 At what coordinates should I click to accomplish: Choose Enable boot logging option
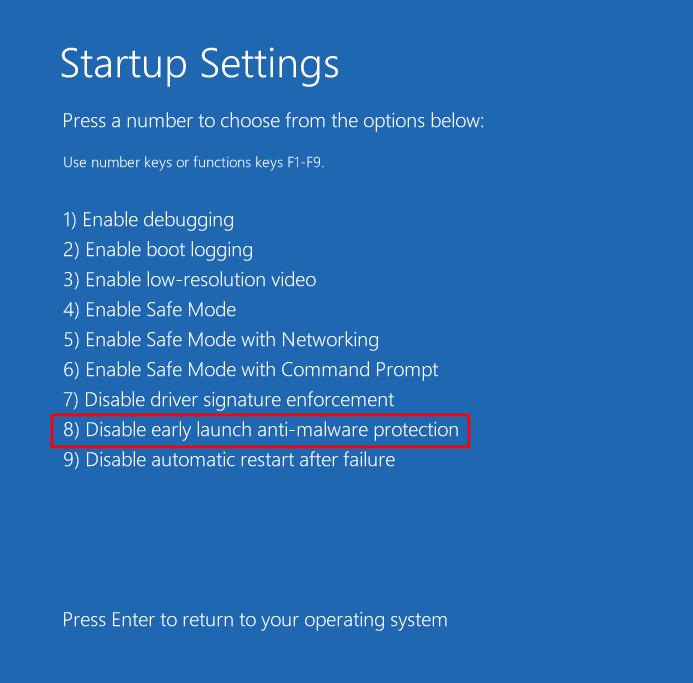point(158,250)
